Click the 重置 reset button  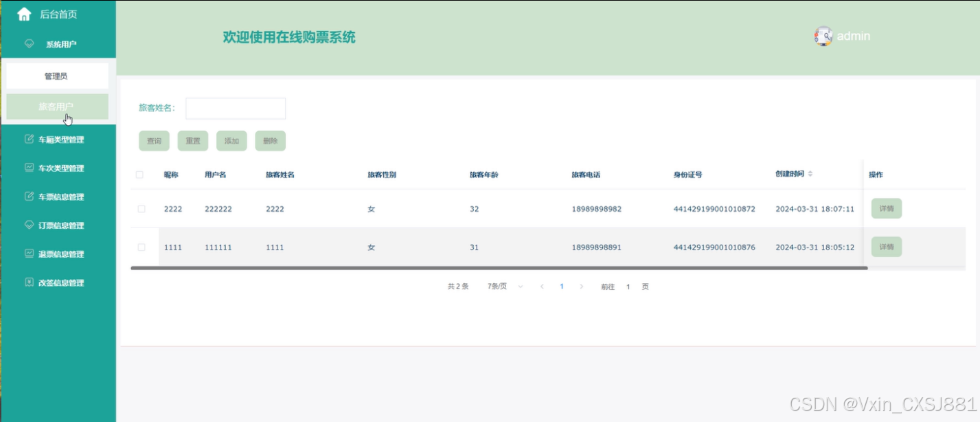tap(193, 141)
